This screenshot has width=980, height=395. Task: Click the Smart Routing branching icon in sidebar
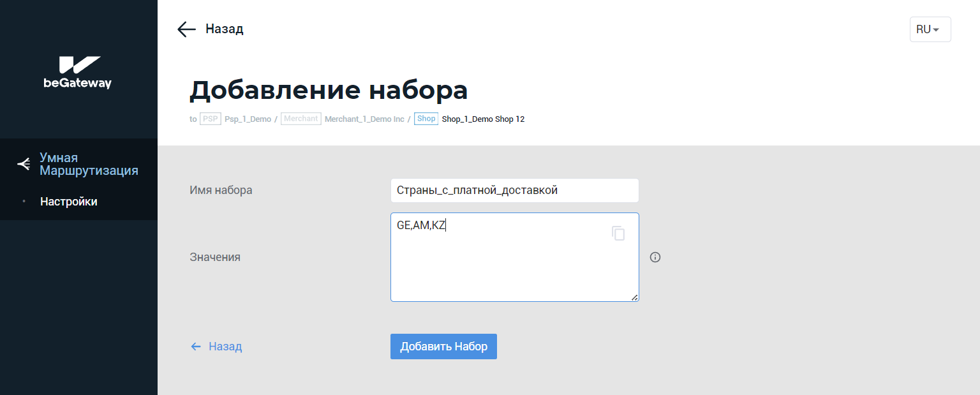tap(24, 165)
